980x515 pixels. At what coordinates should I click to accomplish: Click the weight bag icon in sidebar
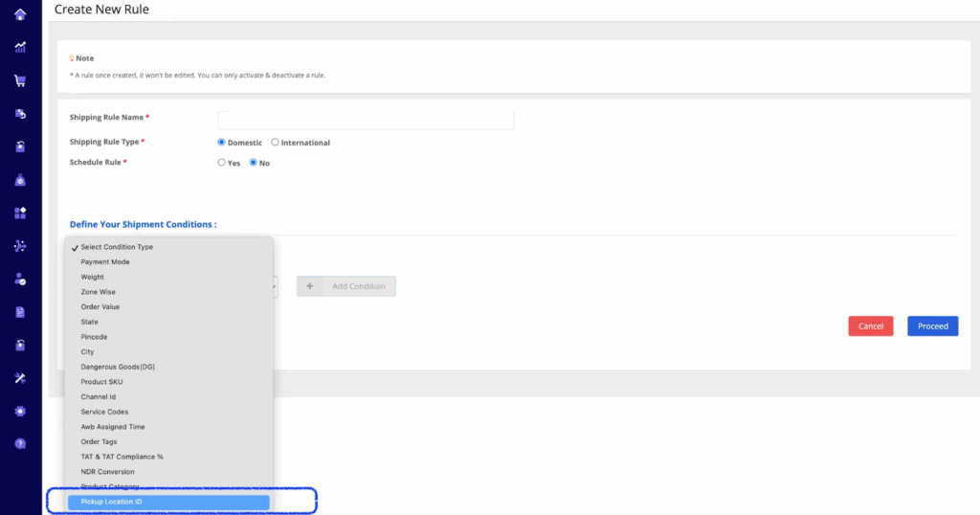click(20, 180)
